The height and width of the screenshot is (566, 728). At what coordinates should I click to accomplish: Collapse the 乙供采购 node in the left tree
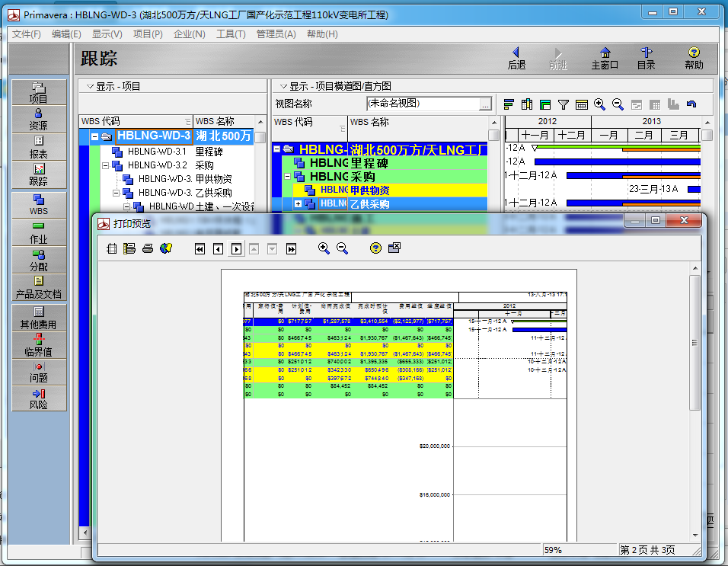(116, 193)
